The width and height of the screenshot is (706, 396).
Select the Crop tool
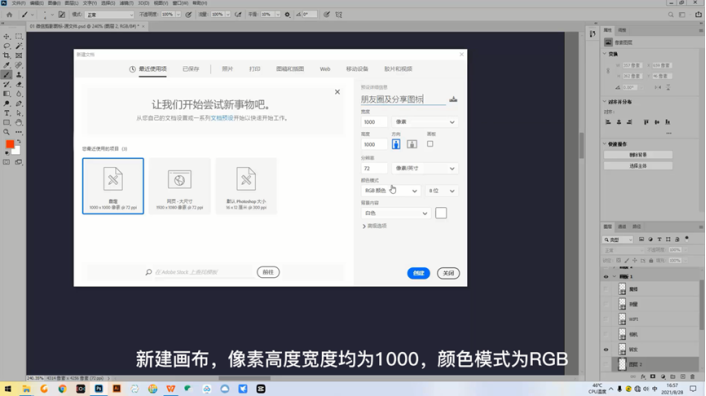coord(6,55)
